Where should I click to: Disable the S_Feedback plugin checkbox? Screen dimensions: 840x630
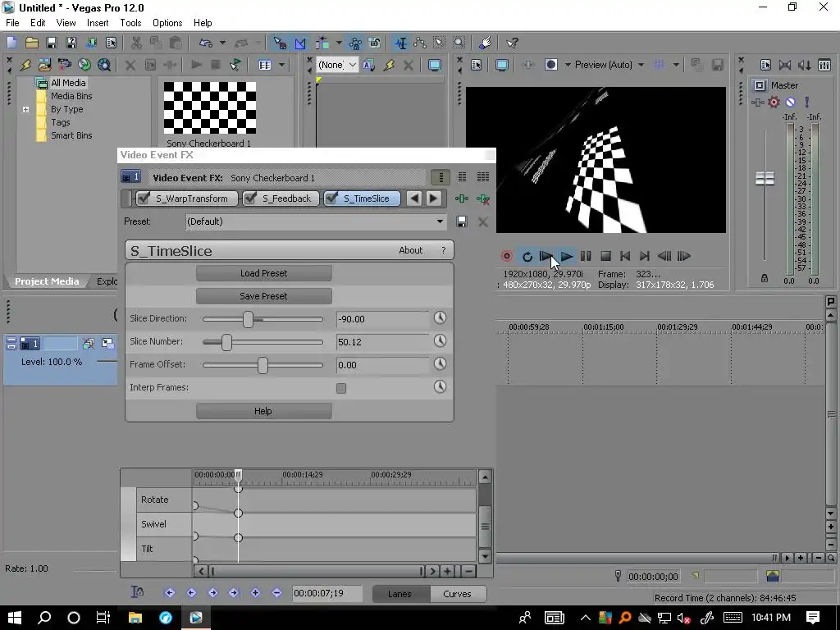click(249, 199)
